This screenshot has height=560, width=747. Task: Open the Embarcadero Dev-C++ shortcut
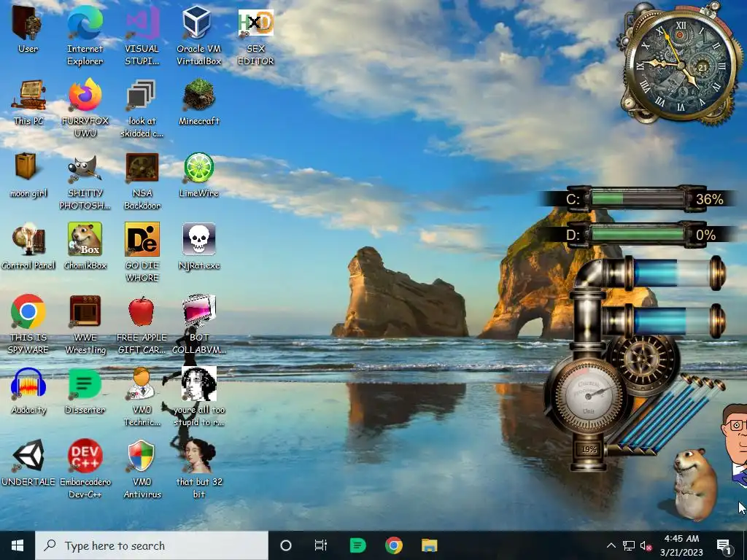pyautogui.click(x=85, y=469)
